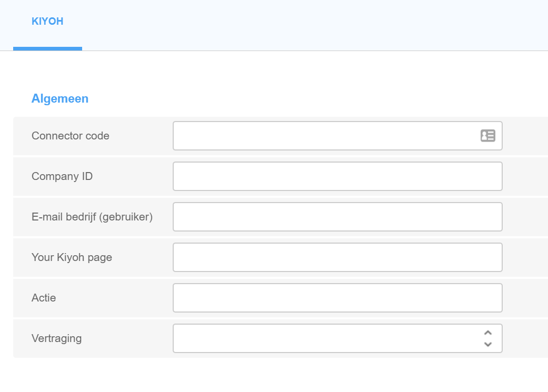Focus the Your Kiyoh page input

337,257
